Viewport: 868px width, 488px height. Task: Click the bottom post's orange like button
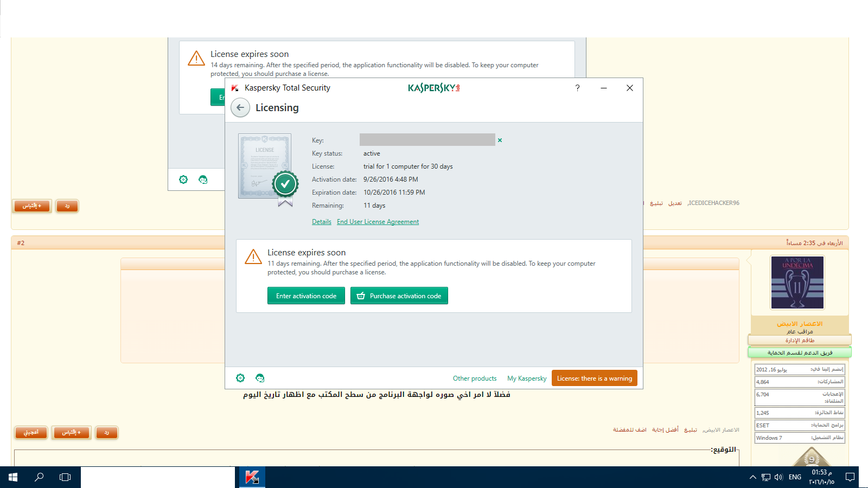point(31,433)
